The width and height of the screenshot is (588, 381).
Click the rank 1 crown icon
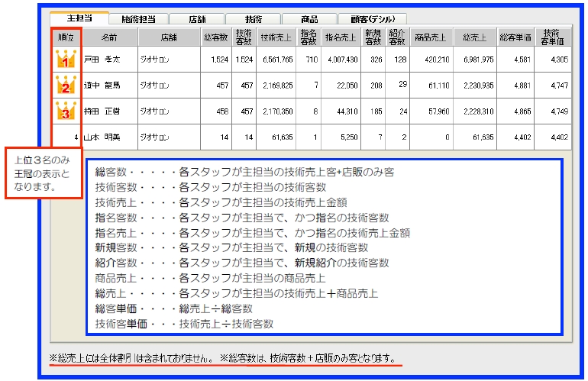click(x=66, y=59)
